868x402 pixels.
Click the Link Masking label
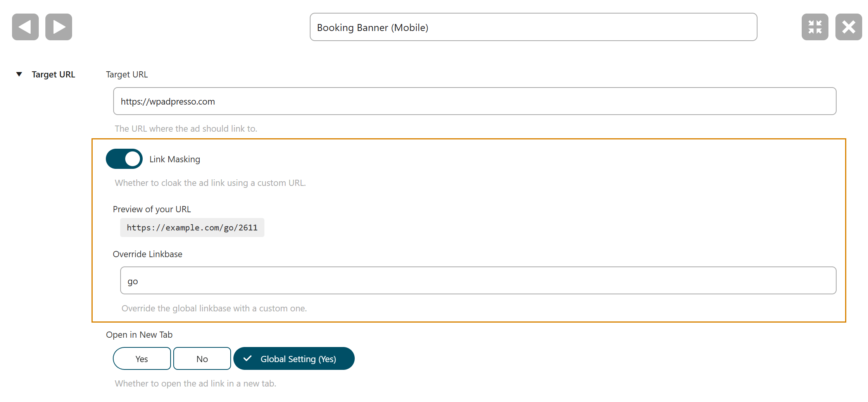[x=175, y=159]
